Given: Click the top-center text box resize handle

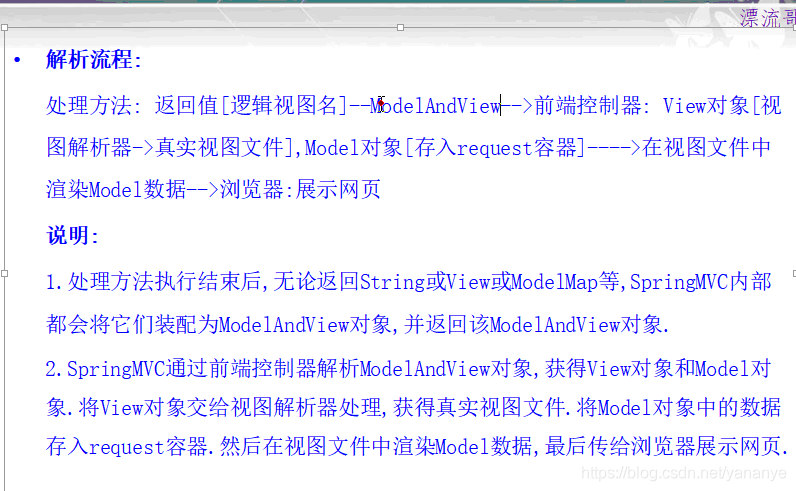Looking at the screenshot, I should 401,27.
